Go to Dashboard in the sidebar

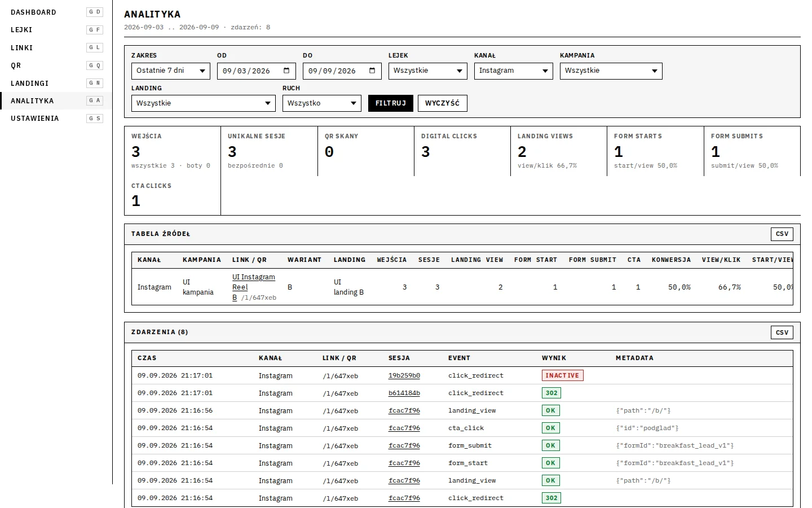point(56,12)
